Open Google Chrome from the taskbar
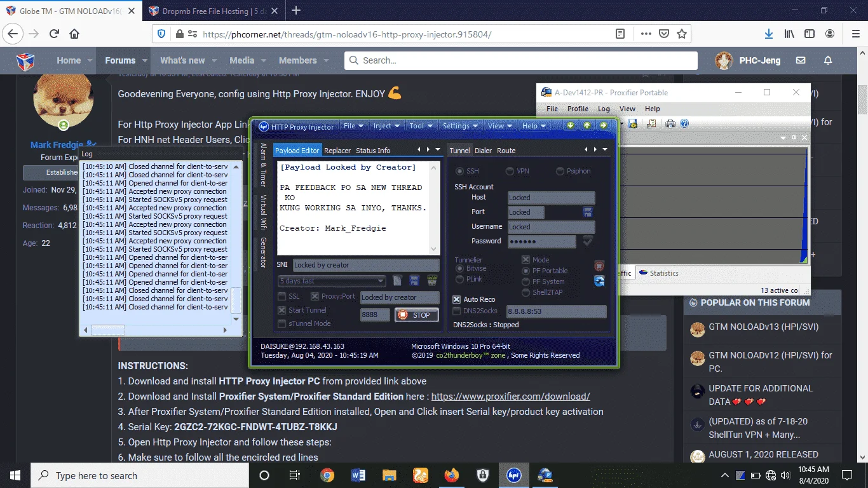 [327, 475]
